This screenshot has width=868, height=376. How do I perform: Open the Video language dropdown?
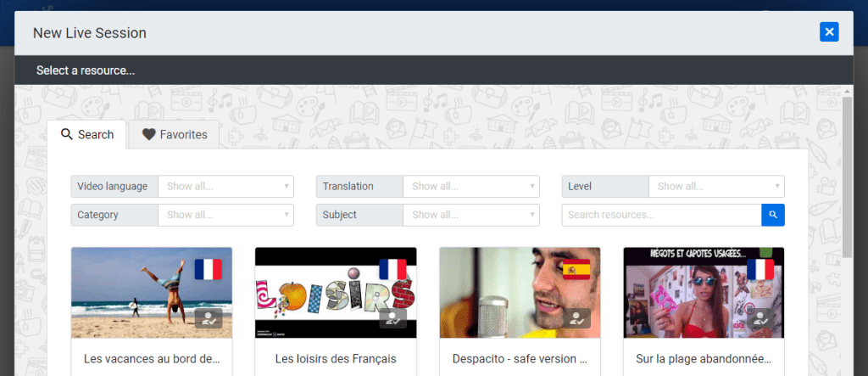[x=225, y=187]
